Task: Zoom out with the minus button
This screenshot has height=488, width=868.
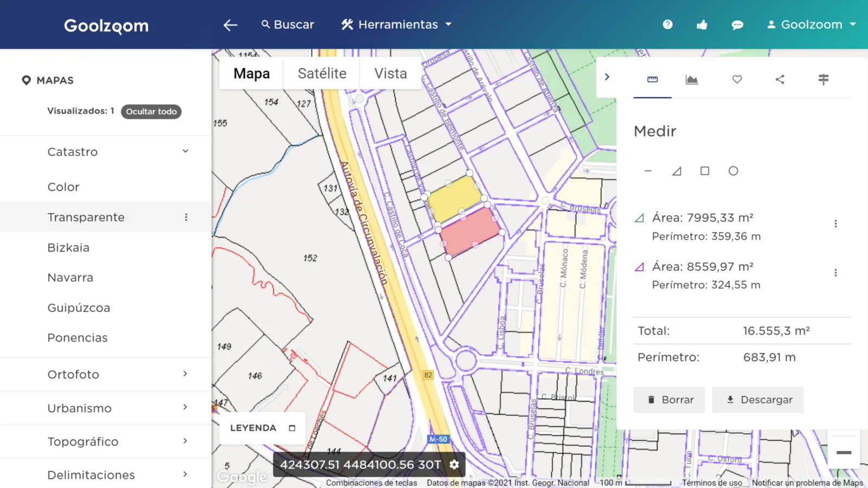Action: tap(844, 452)
